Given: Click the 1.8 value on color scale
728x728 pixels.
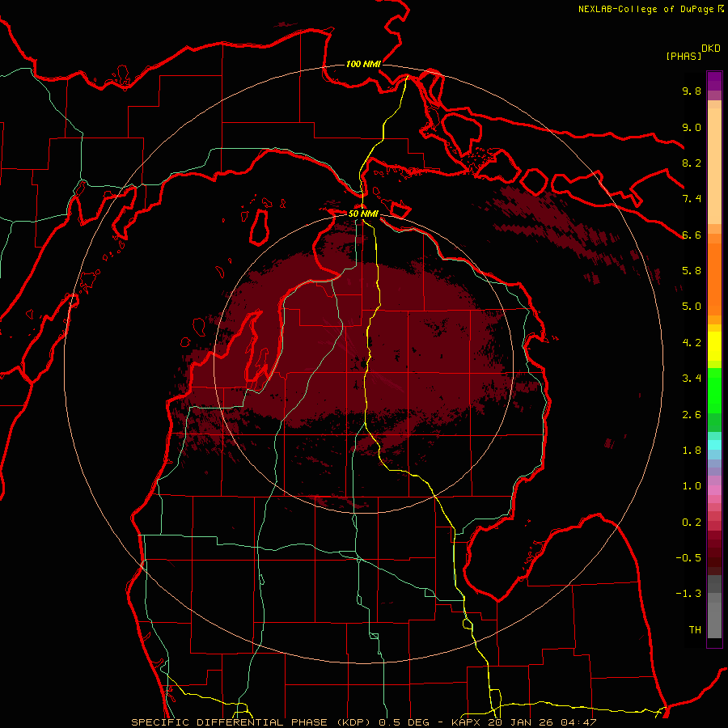Looking at the screenshot, I should point(692,451).
